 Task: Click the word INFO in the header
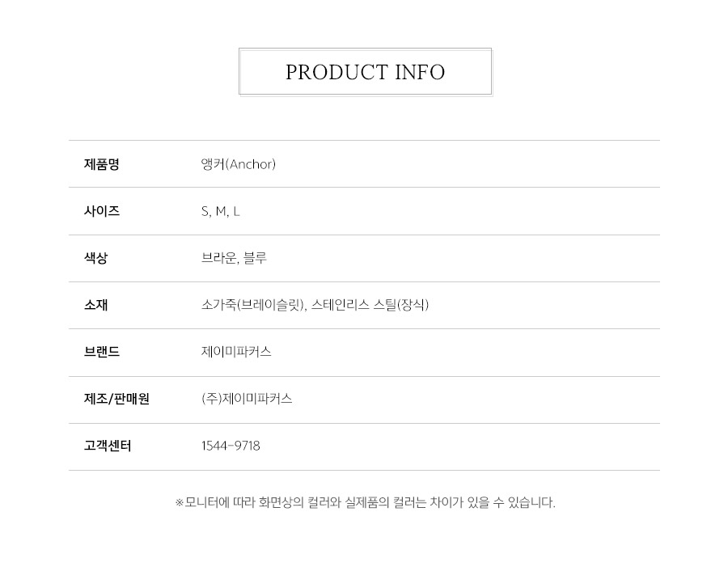420,73
